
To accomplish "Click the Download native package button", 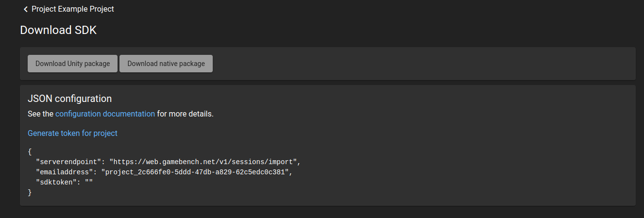I will (166, 64).
